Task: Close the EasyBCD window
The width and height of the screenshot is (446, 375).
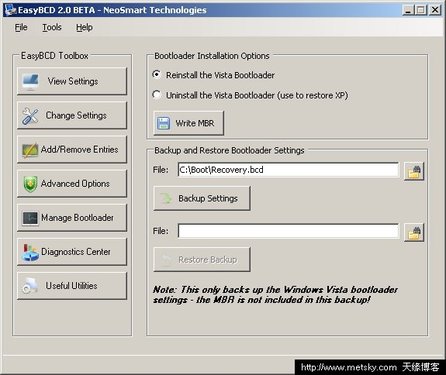Action: click(x=435, y=10)
